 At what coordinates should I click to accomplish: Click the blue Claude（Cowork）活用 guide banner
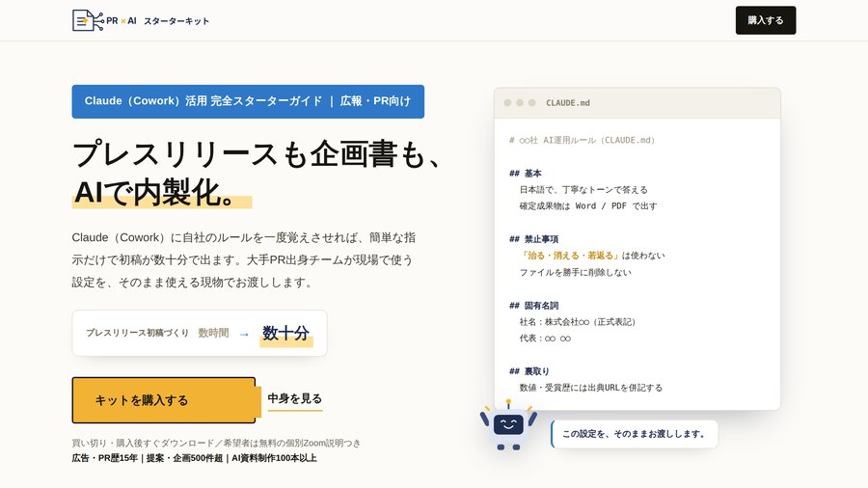(x=248, y=101)
